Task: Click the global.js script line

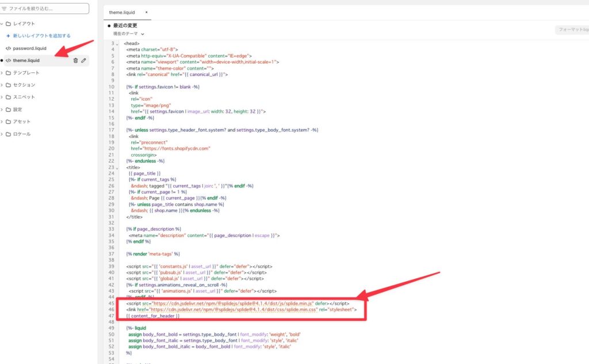Action: (x=195, y=279)
